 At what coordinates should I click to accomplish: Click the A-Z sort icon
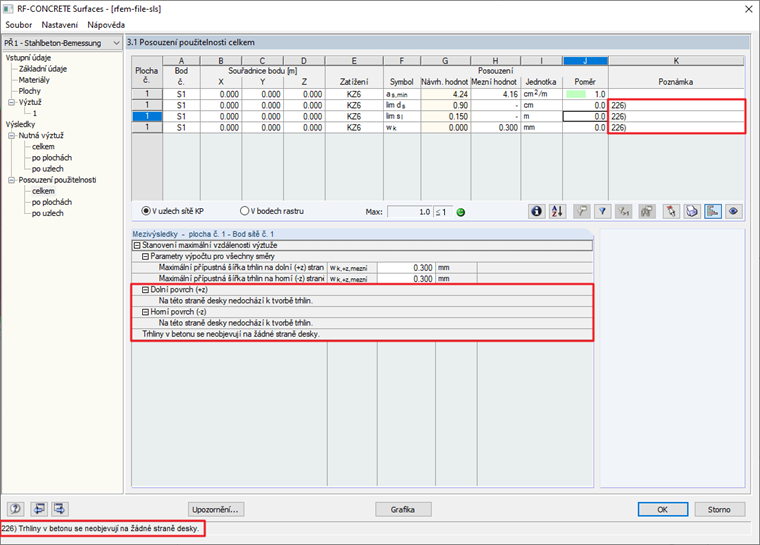coord(557,211)
